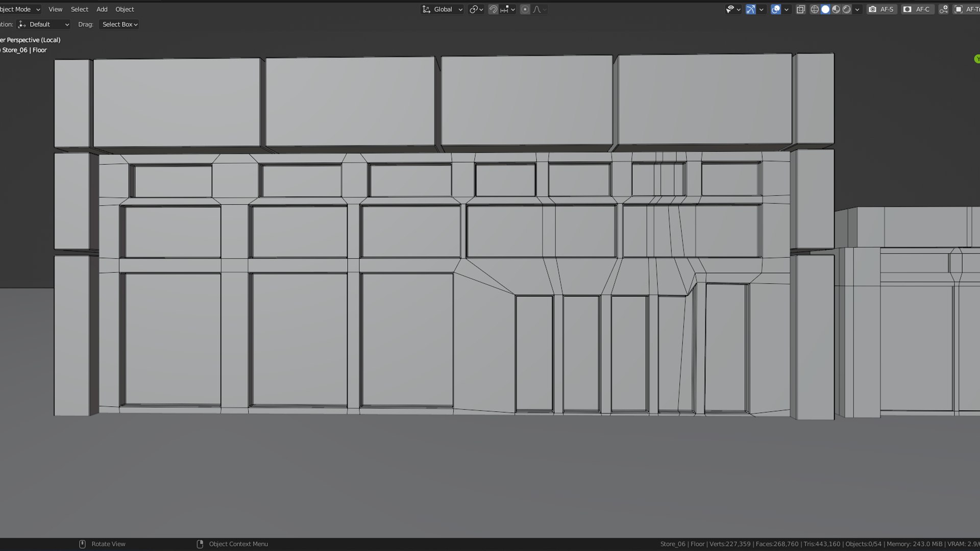Select solid viewport shading

coord(825,9)
